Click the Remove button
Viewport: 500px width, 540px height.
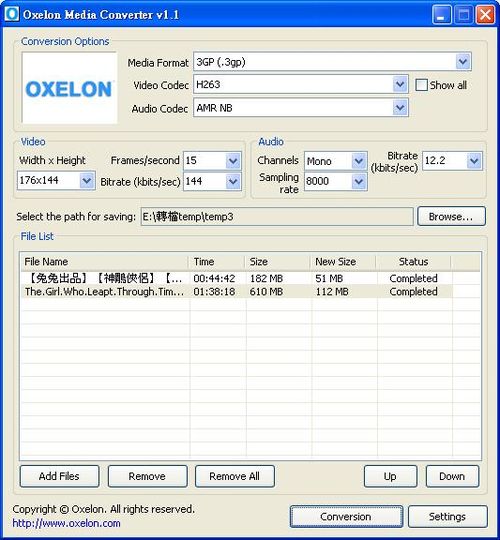tap(147, 476)
